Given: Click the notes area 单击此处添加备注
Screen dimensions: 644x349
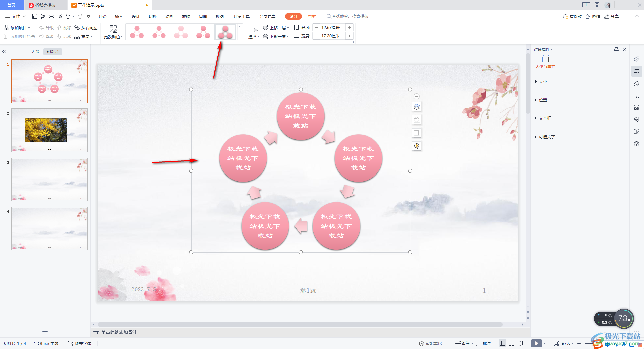Looking at the screenshot, I should [x=119, y=332].
